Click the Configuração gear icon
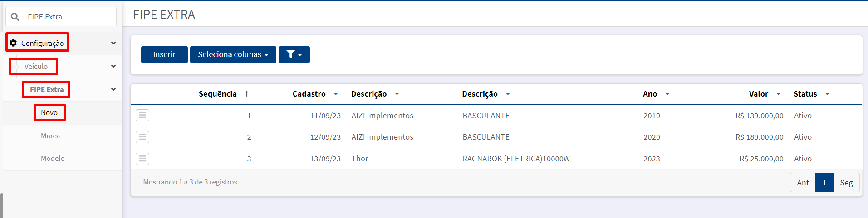The height and width of the screenshot is (218, 868). 13,43
